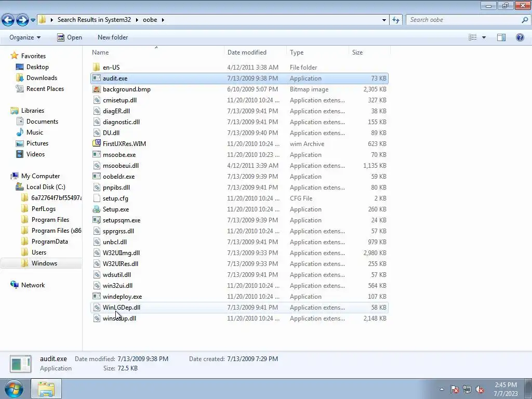Select the en-US folder icon
532x399 pixels.
[x=97, y=67]
